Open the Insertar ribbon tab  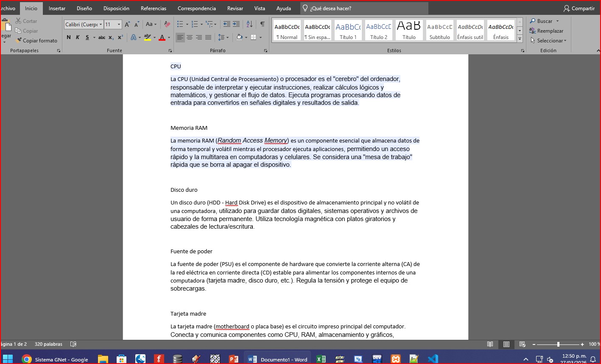pyautogui.click(x=57, y=8)
